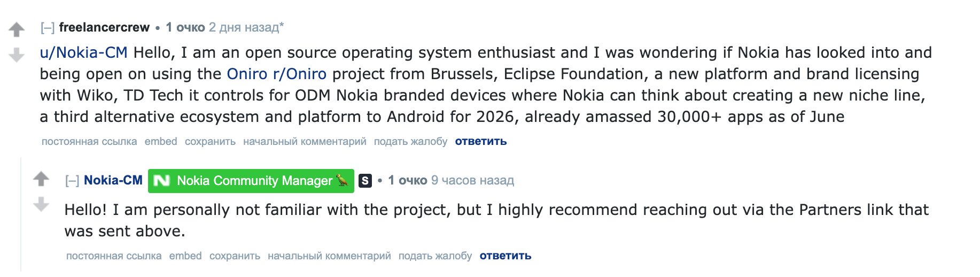Downvote Nokia-CM's reply
Image resolution: width=980 pixels, height=277 pixels.
click(41, 204)
